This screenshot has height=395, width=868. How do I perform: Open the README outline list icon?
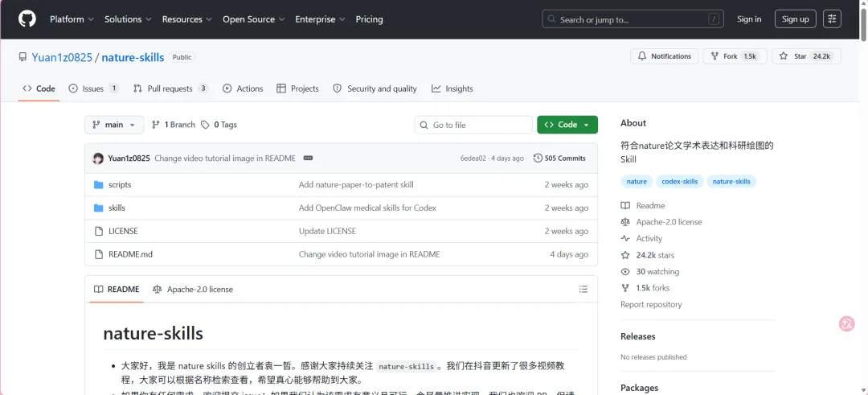pos(583,289)
